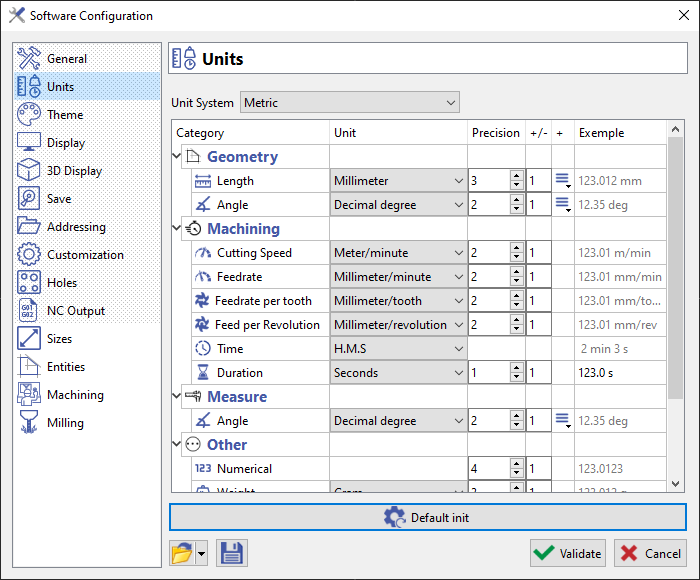Open the Unit System dropdown

(348, 103)
